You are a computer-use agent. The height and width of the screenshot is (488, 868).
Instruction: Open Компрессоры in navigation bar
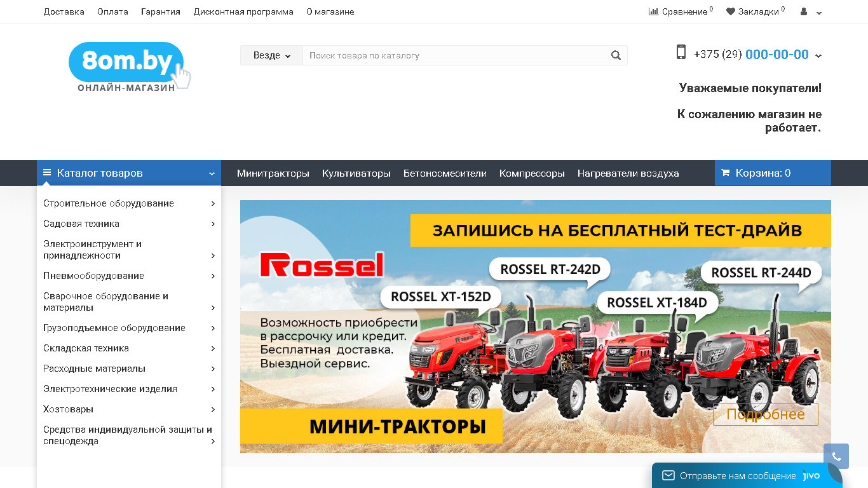532,173
